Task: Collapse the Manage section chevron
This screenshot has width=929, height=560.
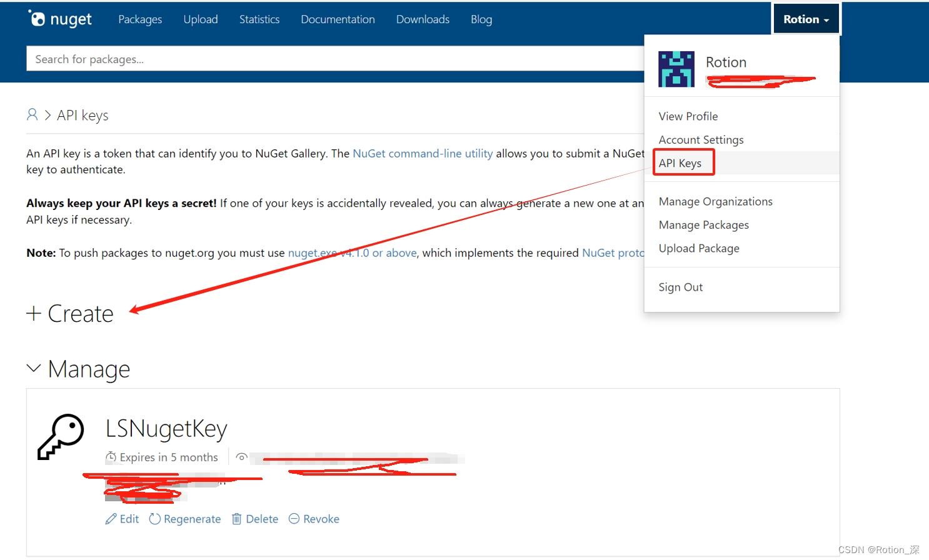Action: coord(34,368)
